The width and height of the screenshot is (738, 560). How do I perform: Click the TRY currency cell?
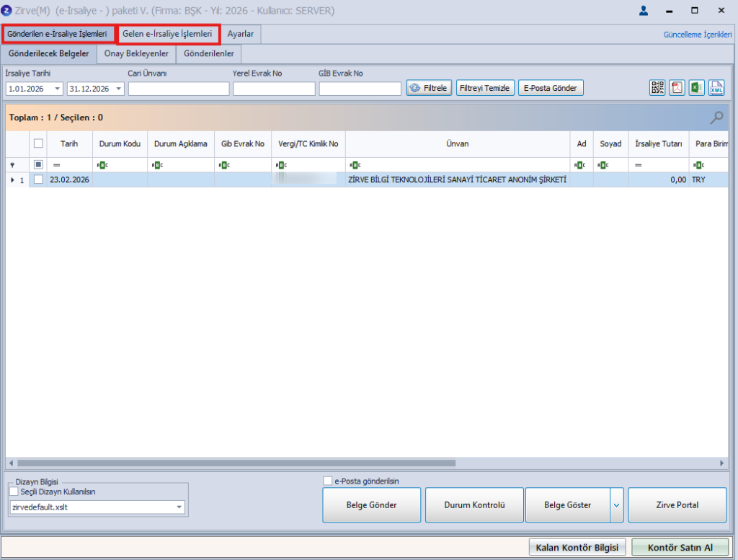point(709,179)
